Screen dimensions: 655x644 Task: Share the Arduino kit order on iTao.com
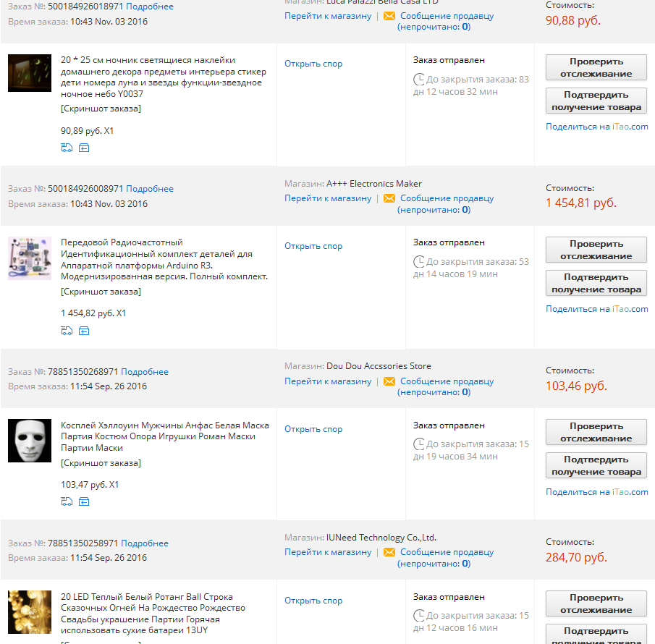point(596,309)
